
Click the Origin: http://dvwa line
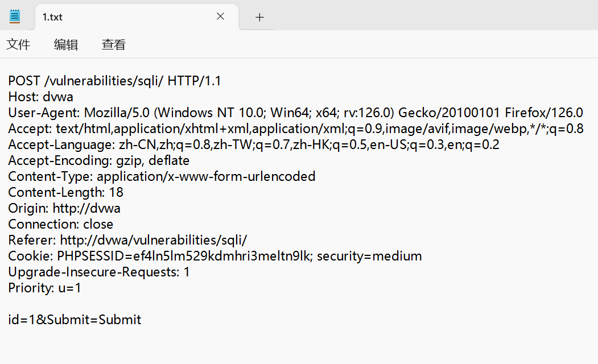pyautogui.click(x=64, y=208)
